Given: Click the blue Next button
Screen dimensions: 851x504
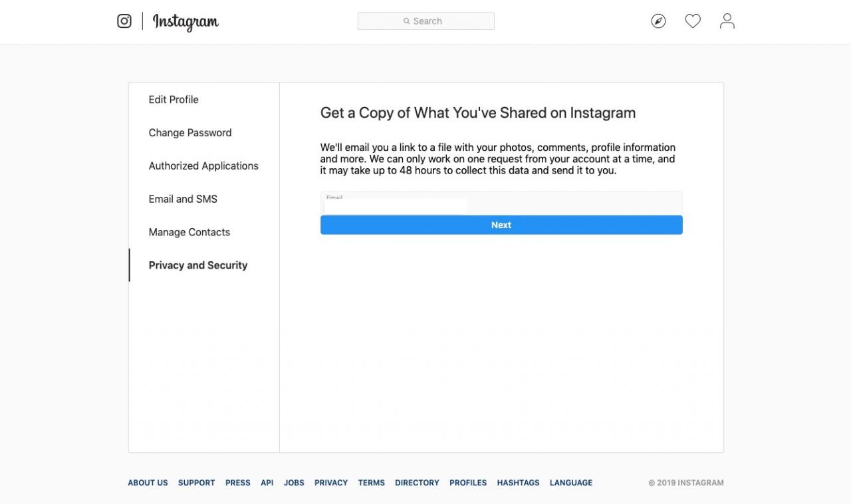Looking at the screenshot, I should pos(501,225).
